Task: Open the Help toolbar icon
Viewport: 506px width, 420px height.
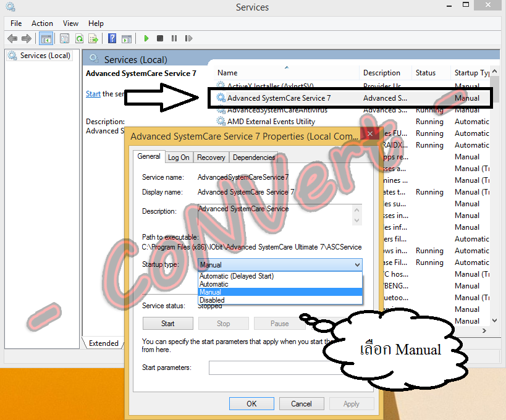Action: pos(112,39)
